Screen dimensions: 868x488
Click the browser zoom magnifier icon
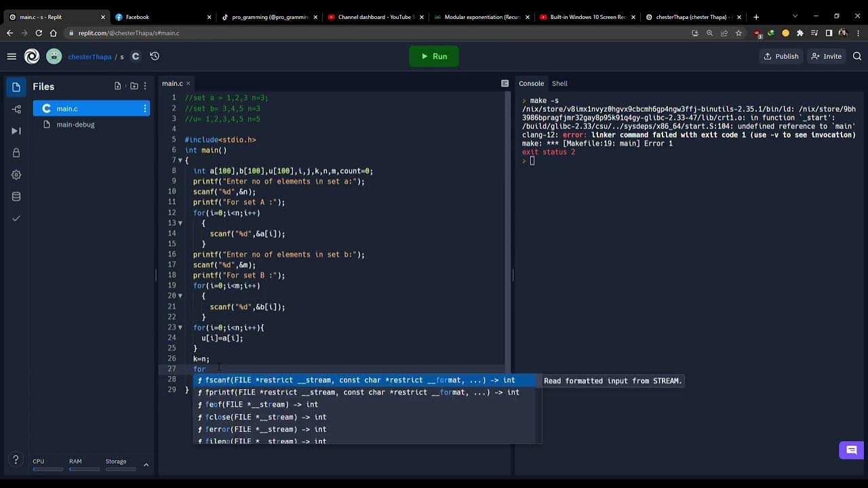710,33
